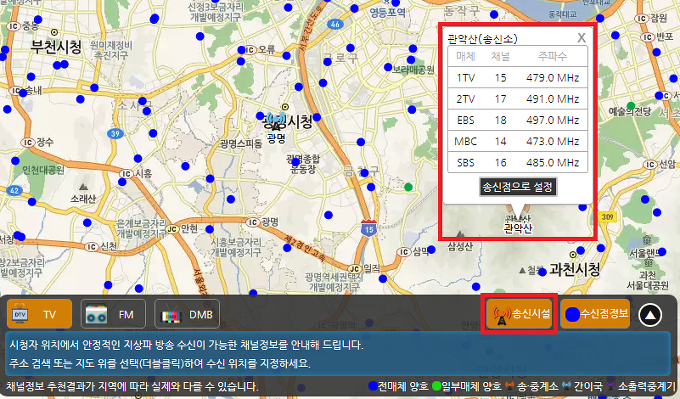Click the 전매체 양호 legend entry
Viewport: 680px width, 399px height.
tap(398, 386)
